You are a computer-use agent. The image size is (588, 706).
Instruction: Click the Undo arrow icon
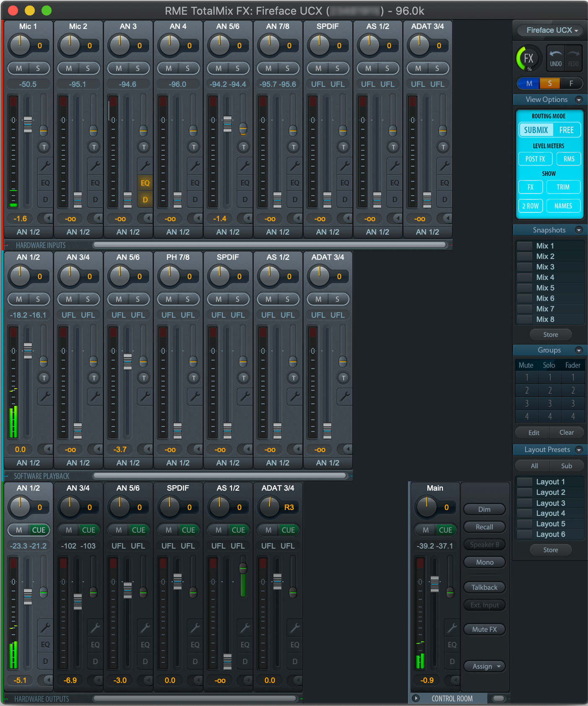(556, 58)
